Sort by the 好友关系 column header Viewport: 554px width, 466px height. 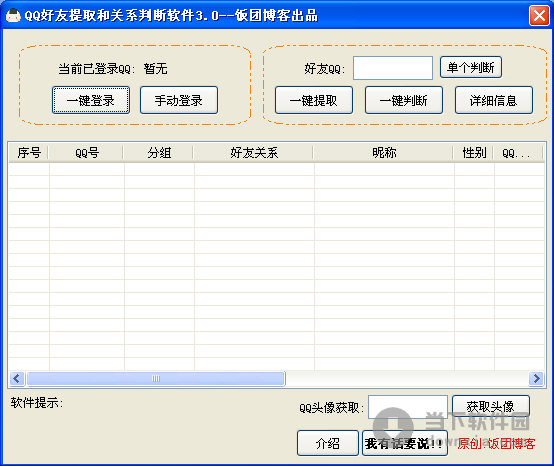pos(254,153)
